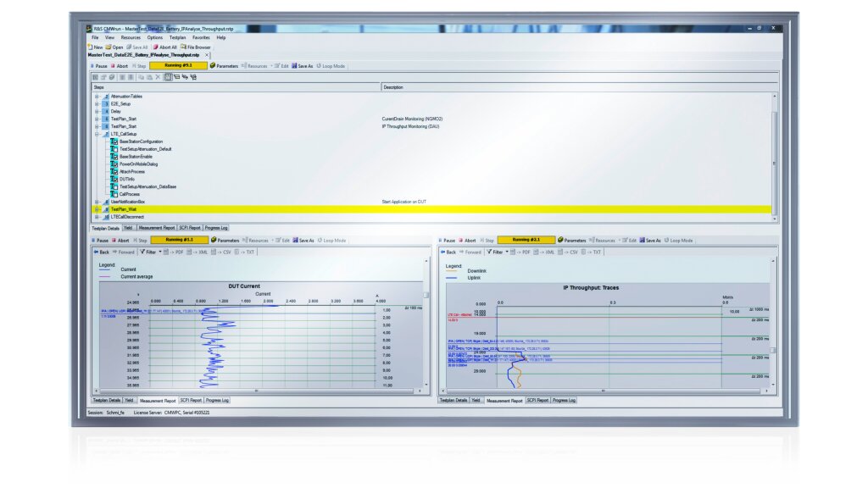The height and width of the screenshot is (488, 868).
Task: Click the delete X icon in the steps toolbar
Action: [x=158, y=77]
